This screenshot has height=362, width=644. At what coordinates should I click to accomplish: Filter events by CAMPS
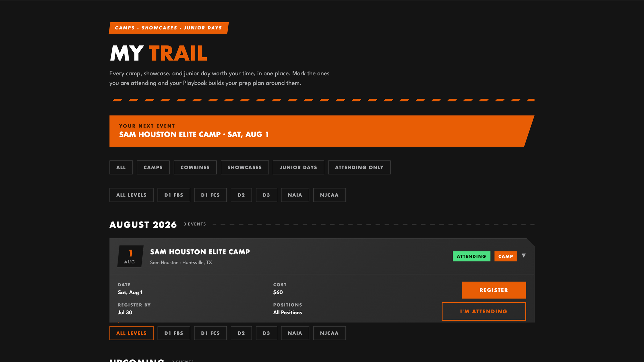pos(153,167)
